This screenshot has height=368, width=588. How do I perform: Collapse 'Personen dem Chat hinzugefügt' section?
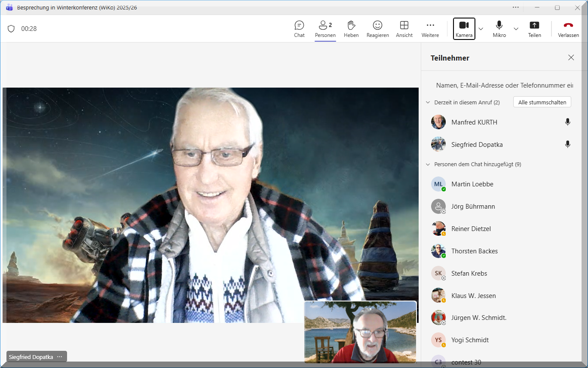(428, 164)
